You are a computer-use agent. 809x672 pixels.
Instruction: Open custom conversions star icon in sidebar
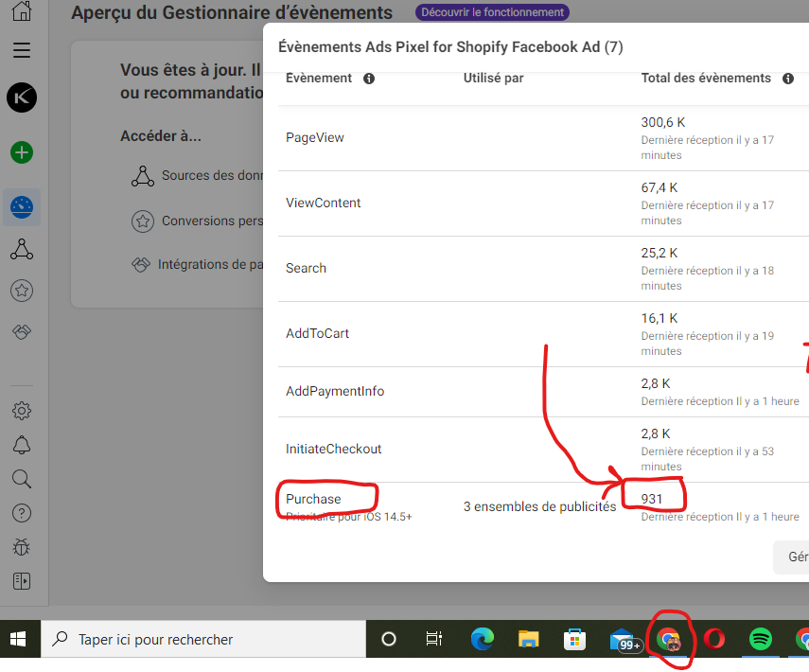[x=22, y=291]
